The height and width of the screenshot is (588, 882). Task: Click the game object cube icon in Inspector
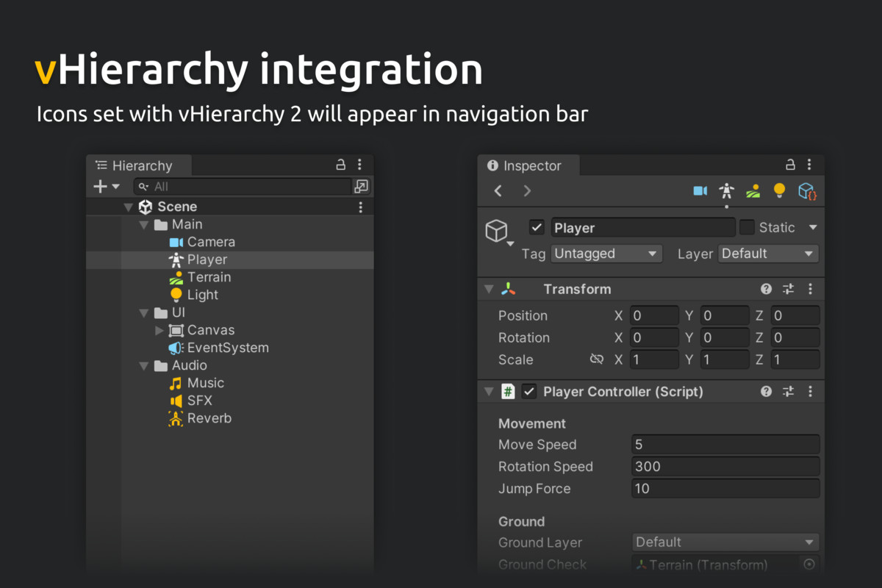[x=497, y=230]
